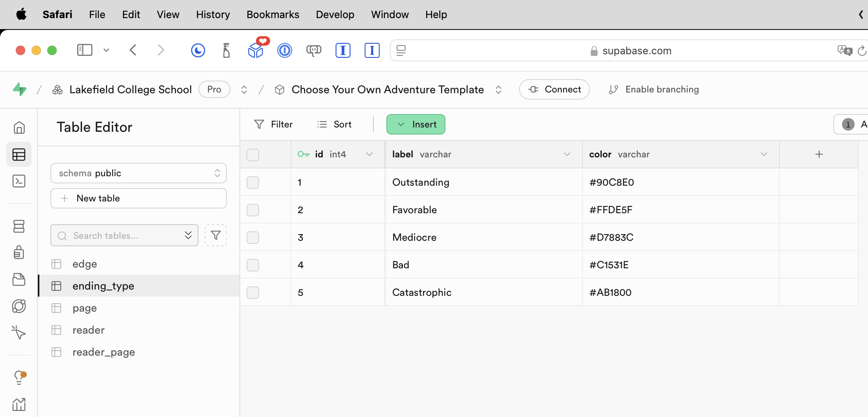This screenshot has height=417, width=868.
Task: Open the Storage sidebar icon
Action: (19, 279)
